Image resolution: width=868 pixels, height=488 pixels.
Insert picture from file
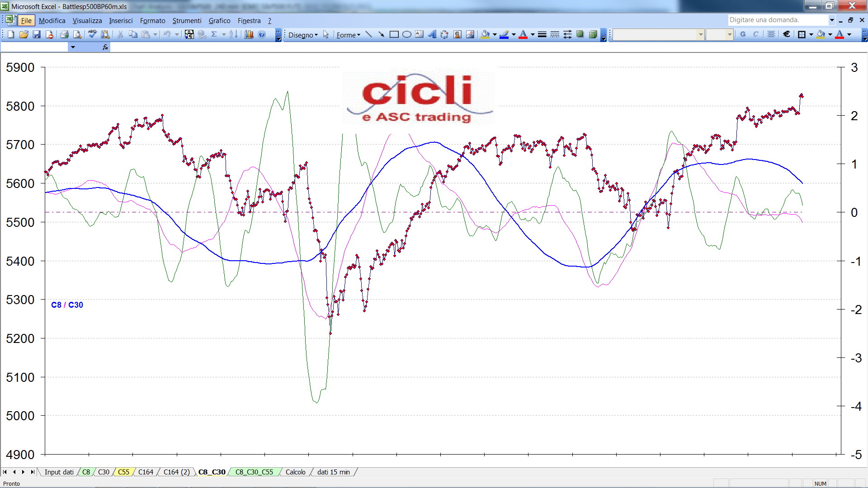pos(470,35)
